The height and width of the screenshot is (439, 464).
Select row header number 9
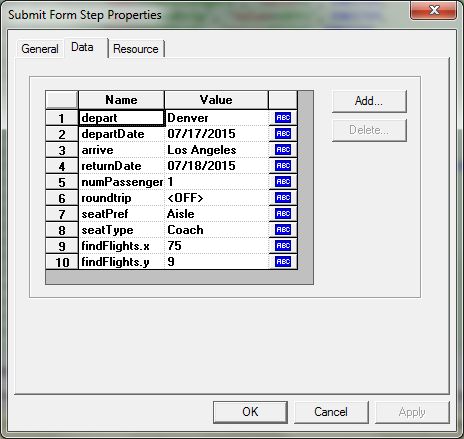(x=62, y=246)
